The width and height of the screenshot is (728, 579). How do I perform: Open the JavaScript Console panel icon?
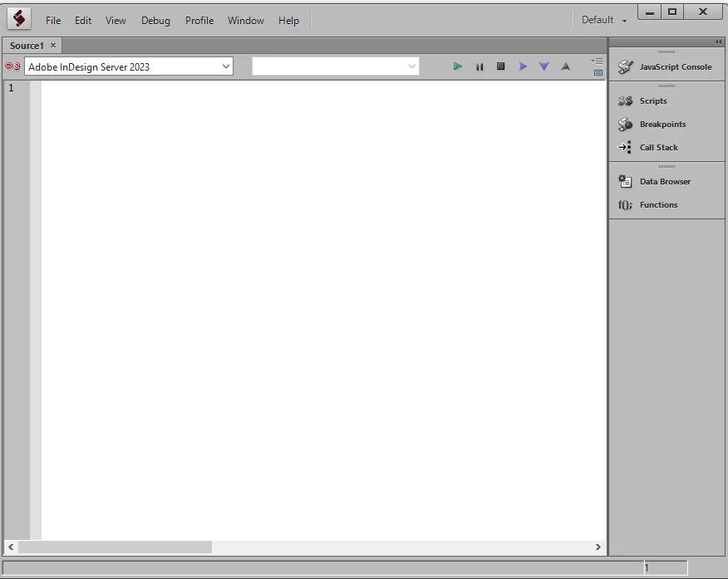626,66
